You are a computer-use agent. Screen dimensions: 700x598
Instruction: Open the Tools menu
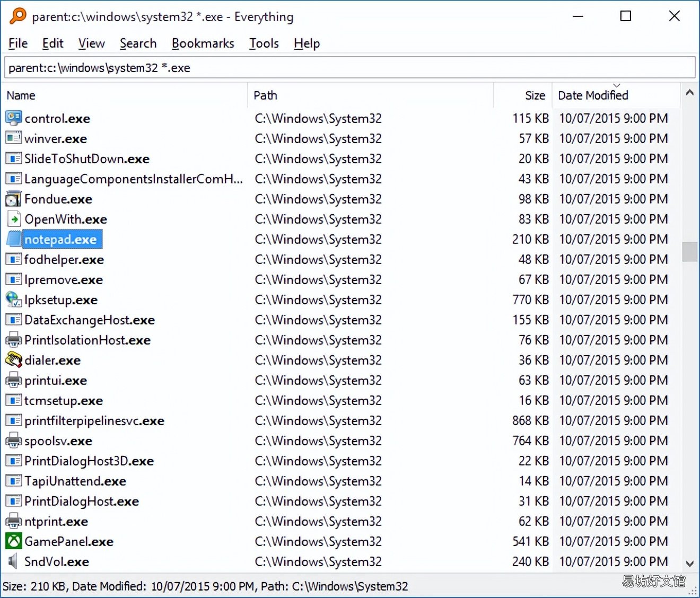point(264,43)
